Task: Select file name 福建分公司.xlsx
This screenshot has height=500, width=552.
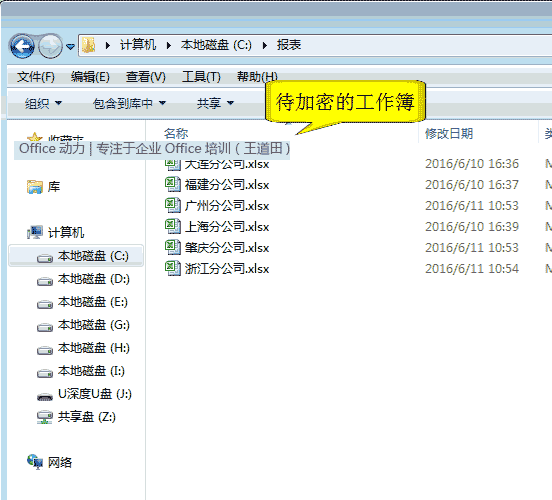Action: (x=227, y=185)
